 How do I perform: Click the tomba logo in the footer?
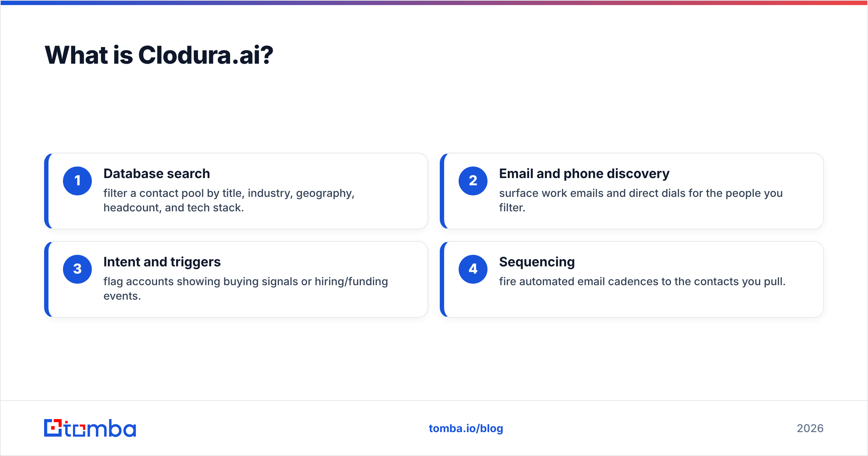pyautogui.click(x=90, y=428)
